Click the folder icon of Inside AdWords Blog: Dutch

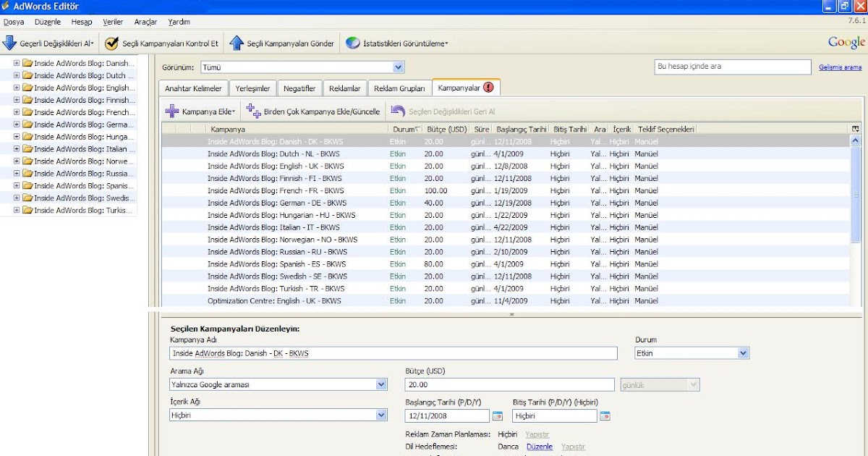pyautogui.click(x=27, y=75)
